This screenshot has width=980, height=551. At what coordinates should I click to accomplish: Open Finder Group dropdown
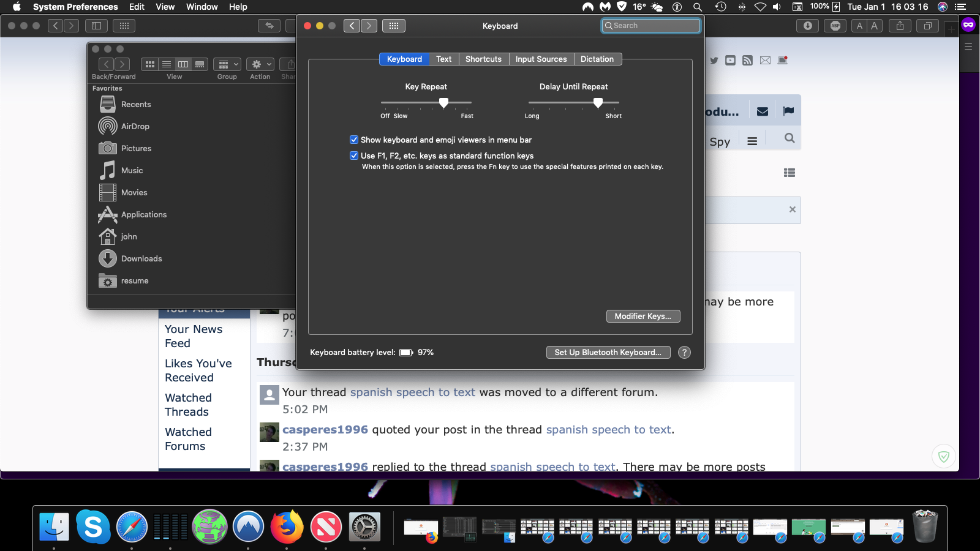[227, 64]
